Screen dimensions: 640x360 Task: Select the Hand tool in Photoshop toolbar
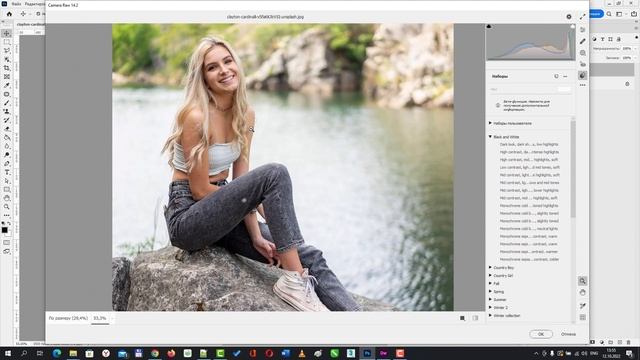click(7, 198)
